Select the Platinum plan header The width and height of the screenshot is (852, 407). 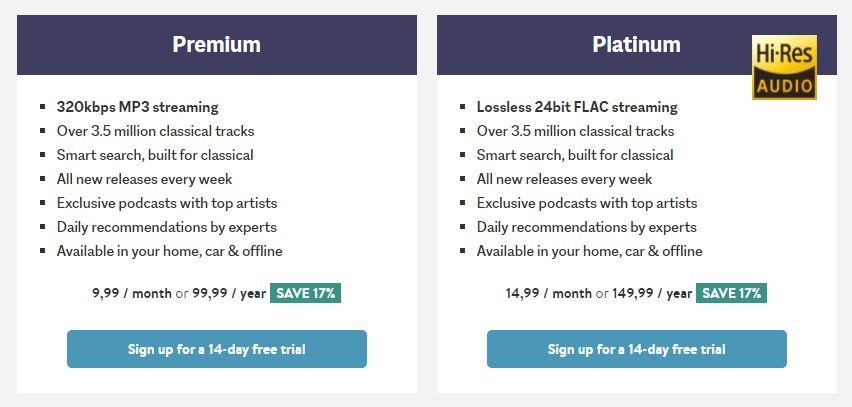click(637, 45)
